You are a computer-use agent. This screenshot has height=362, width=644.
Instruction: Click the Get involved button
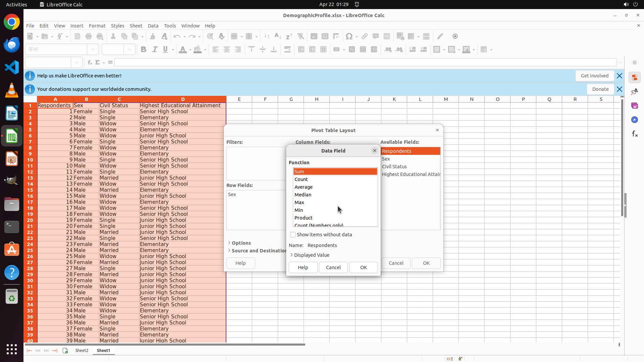tap(594, 76)
